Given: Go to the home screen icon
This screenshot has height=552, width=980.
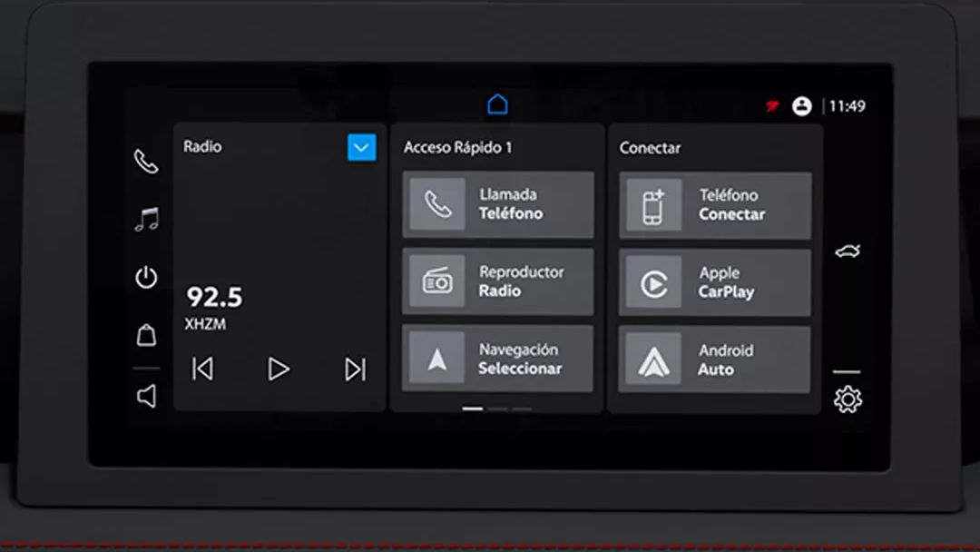Looking at the screenshot, I should (497, 104).
